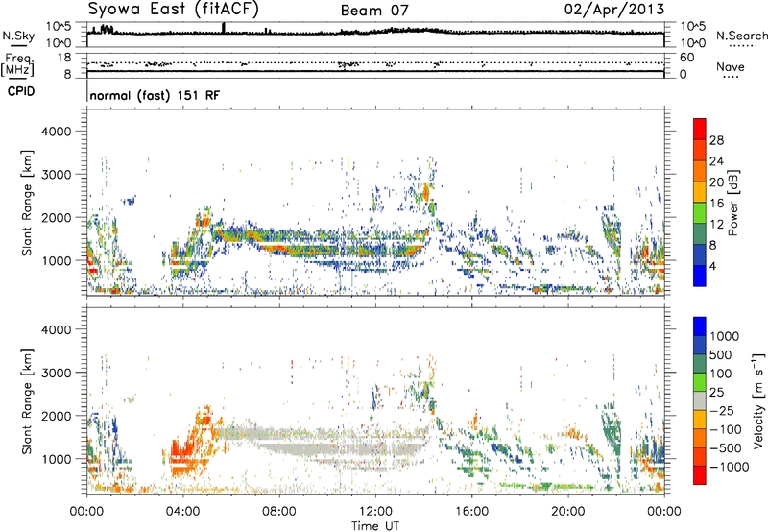Image resolution: width=768 pixels, height=532 pixels.
Task: Click the N.Sky solid line legend sample
Action: pos(17,45)
